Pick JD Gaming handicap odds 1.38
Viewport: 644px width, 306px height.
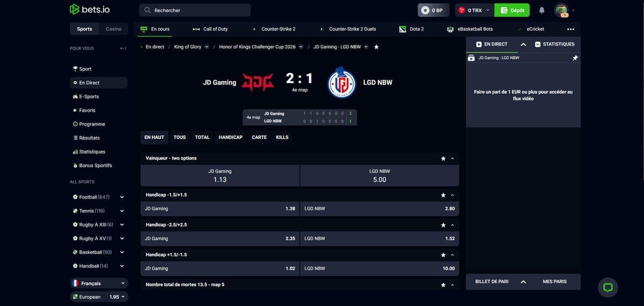220,208
